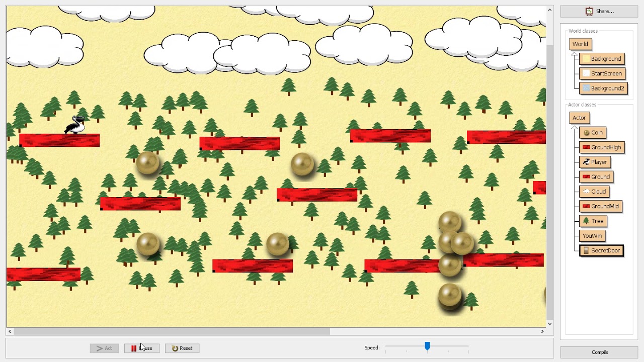Select the Actor class box
The image size is (644, 362).
[x=579, y=118]
